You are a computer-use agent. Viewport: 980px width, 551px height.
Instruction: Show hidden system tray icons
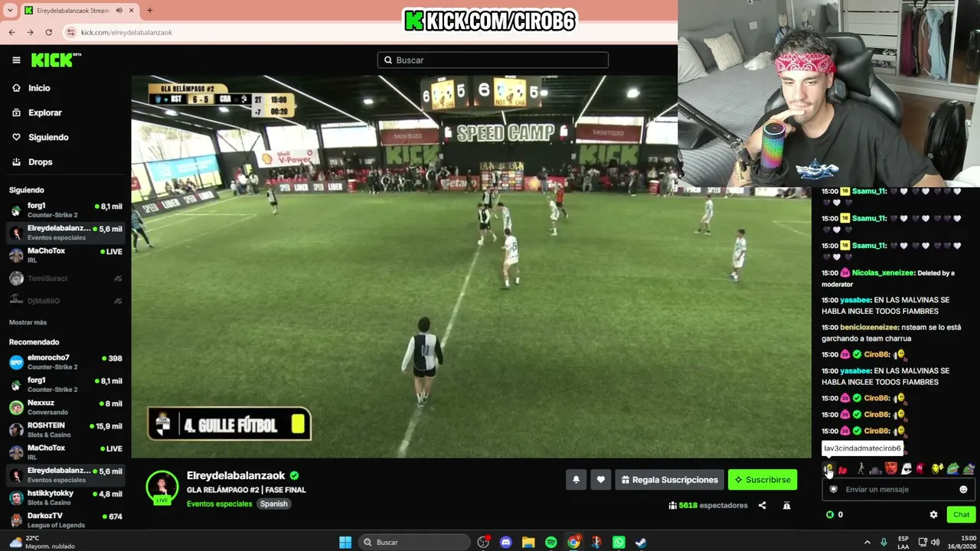(867, 542)
